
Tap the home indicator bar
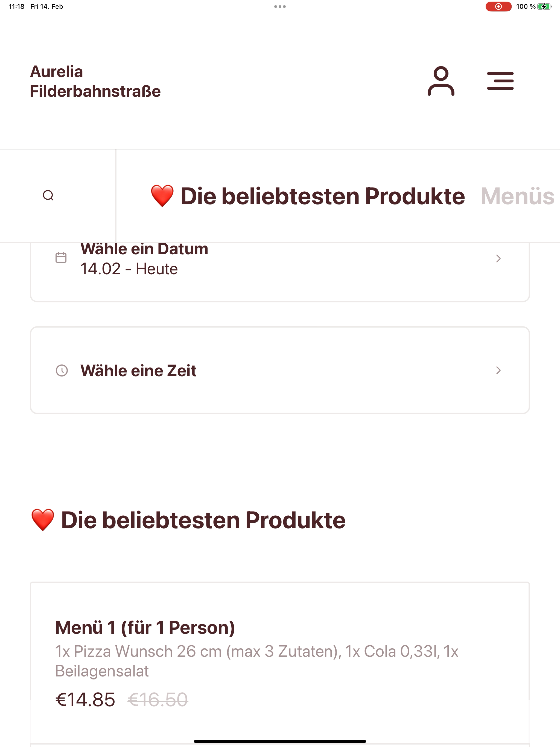tap(280, 741)
